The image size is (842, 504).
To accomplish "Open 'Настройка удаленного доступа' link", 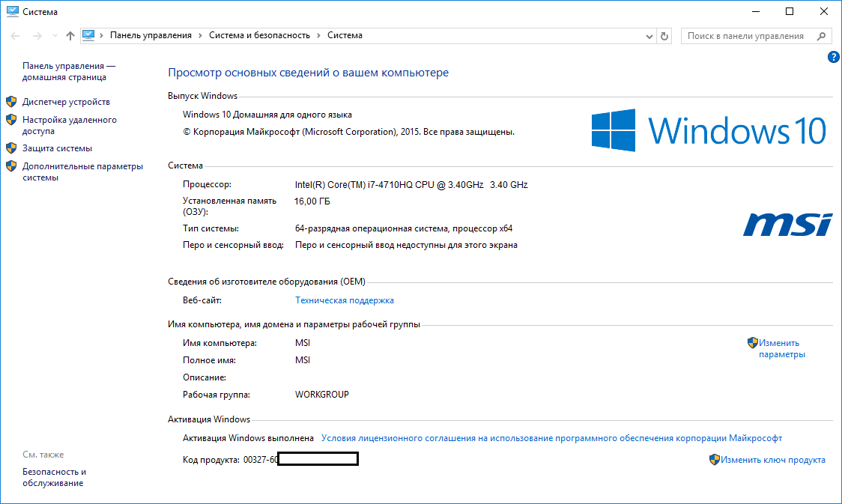I will [x=69, y=126].
